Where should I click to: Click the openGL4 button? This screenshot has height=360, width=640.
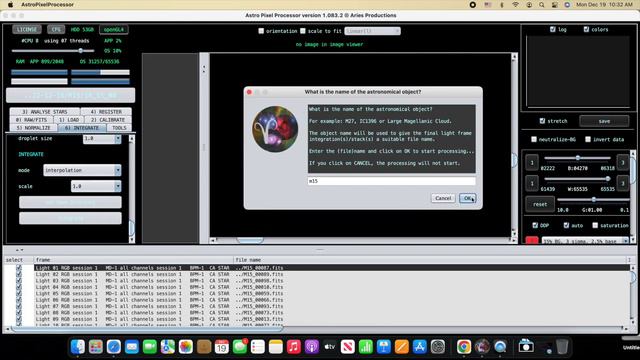click(x=113, y=29)
